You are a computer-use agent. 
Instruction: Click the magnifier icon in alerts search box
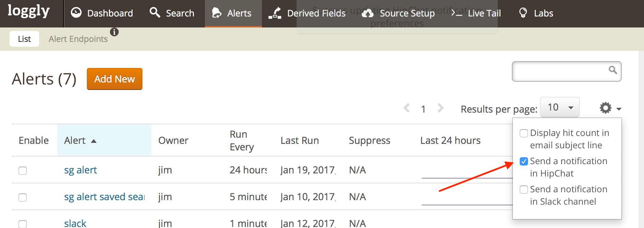click(612, 70)
